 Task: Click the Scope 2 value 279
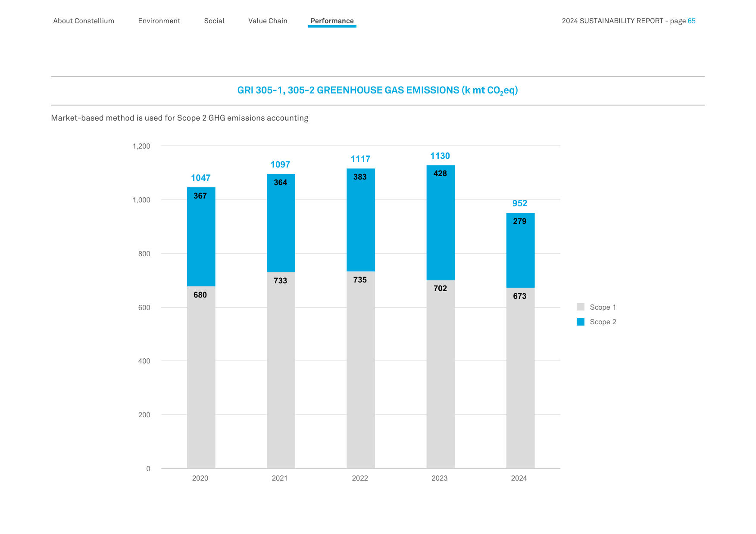tap(520, 221)
